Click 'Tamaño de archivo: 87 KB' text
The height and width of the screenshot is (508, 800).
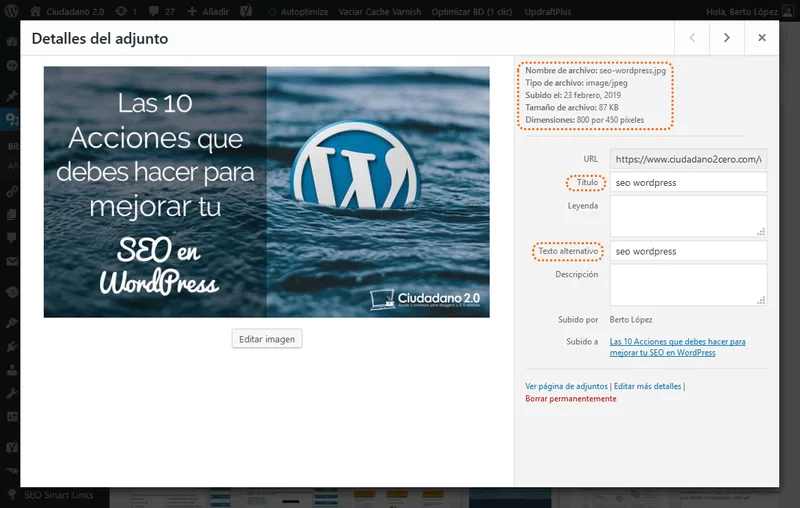pyautogui.click(x=572, y=108)
